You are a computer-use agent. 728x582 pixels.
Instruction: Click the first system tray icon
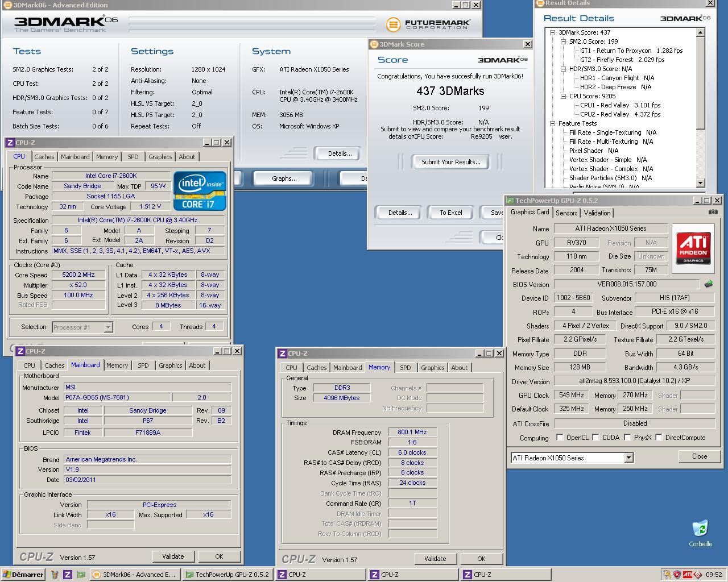(667, 575)
